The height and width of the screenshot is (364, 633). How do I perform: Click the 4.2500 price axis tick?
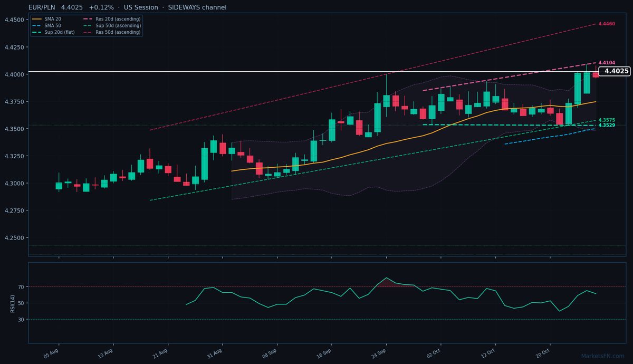[x=14, y=238]
